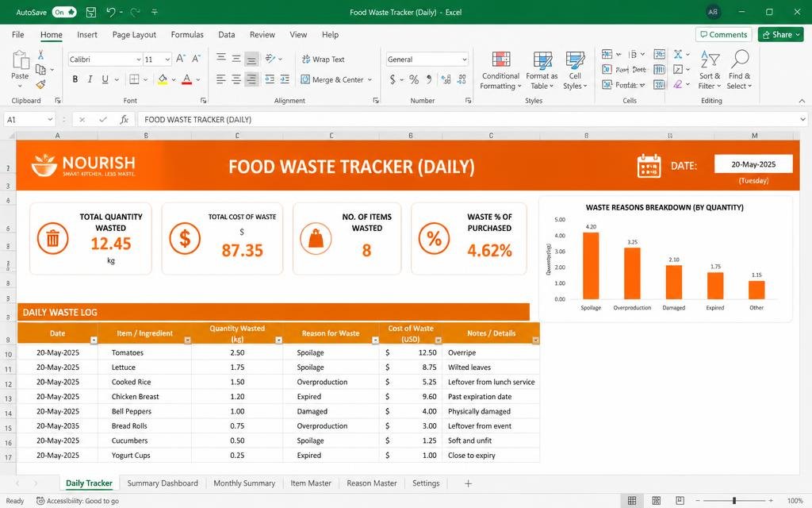Viewport: 812px width, 508px height.
Task: Open the Merge & Center dropdown arrow
Action: [370, 80]
